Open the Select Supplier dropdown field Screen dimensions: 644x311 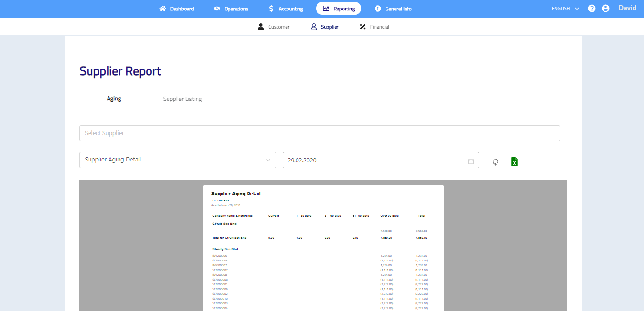319,133
